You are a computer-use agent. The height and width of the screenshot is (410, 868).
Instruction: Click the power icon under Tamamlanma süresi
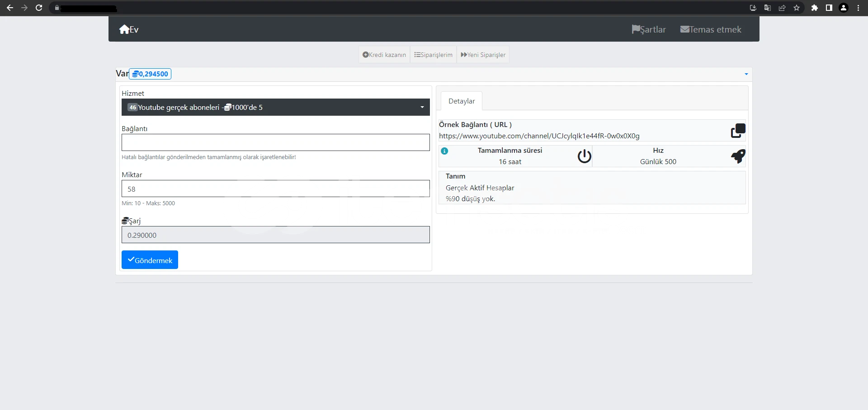pos(584,156)
